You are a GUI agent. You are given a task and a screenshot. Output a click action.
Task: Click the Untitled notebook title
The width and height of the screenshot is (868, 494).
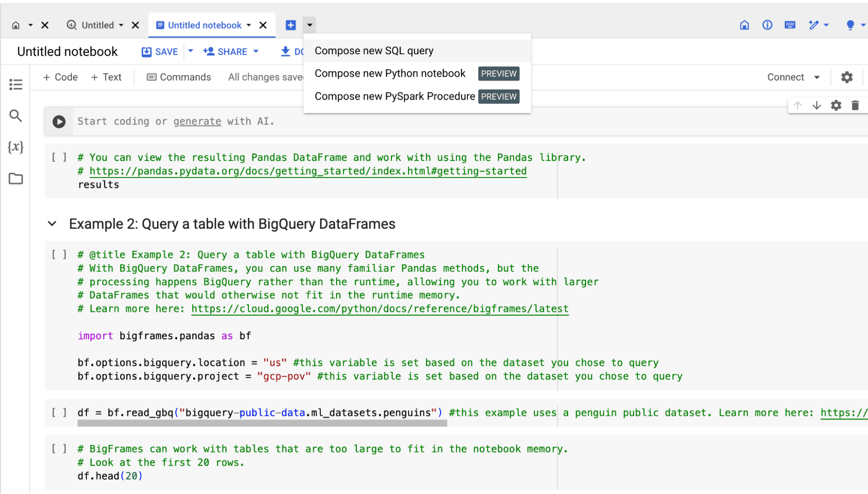coord(67,52)
